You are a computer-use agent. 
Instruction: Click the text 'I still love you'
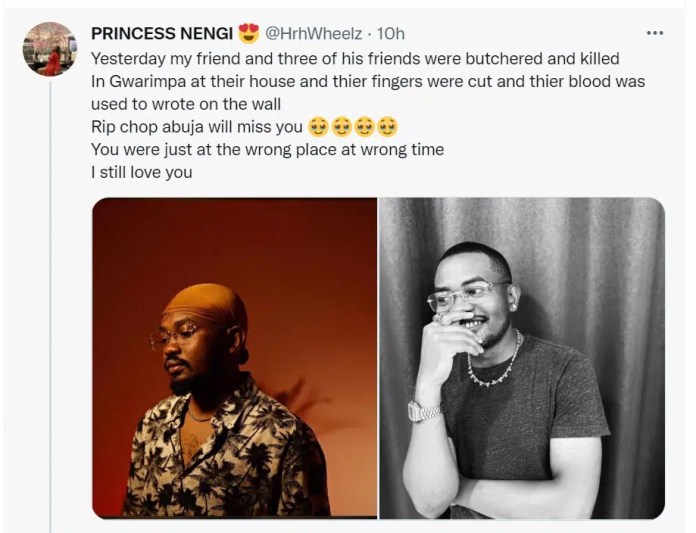click(x=141, y=173)
